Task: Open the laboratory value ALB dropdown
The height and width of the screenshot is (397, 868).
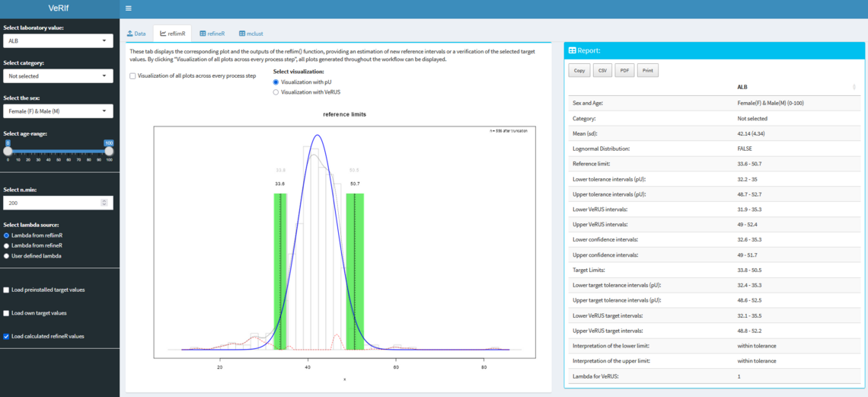Action: (58, 40)
